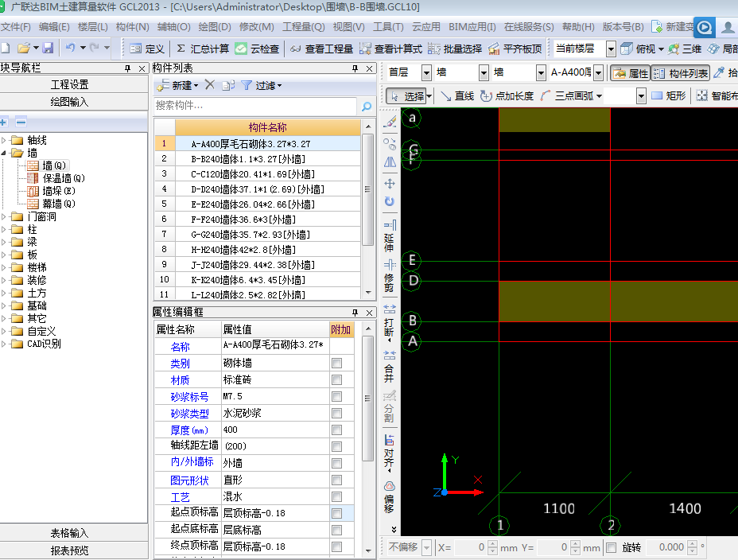The height and width of the screenshot is (560, 738).
Task: Open the 编辑(E) menu
Action: pos(54,27)
